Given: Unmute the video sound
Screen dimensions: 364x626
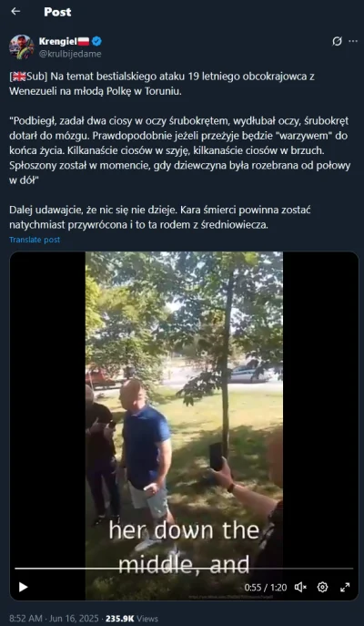Looking at the screenshot, I should [300, 588].
